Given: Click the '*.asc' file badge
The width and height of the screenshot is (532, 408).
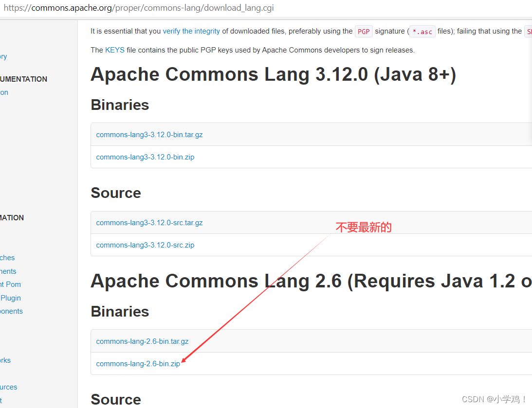Looking at the screenshot, I should pyautogui.click(x=422, y=31).
